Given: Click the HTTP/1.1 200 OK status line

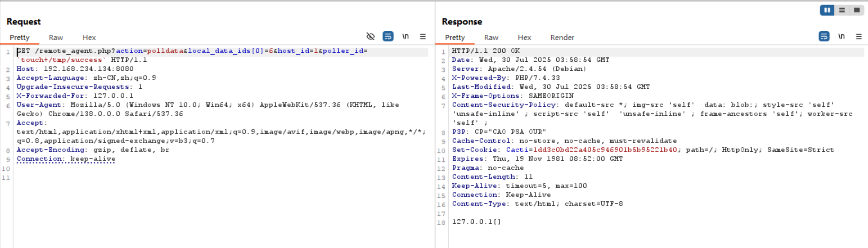Looking at the screenshot, I should (486, 51).
